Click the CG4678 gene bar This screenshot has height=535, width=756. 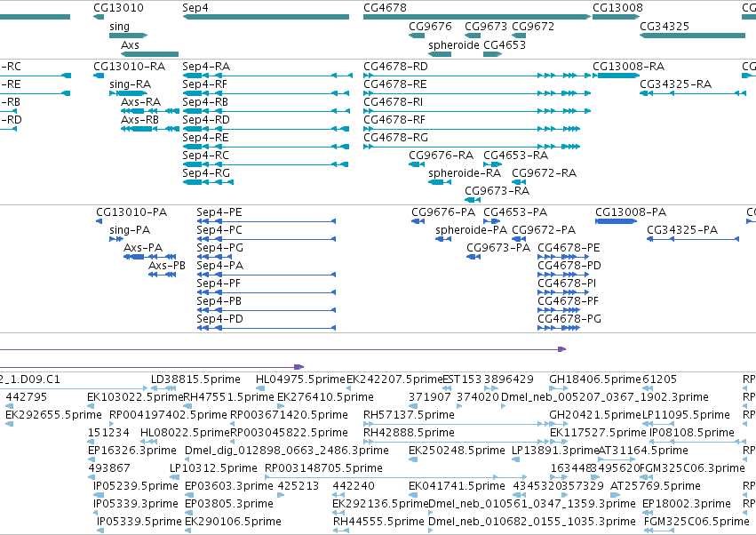[477, 17]
